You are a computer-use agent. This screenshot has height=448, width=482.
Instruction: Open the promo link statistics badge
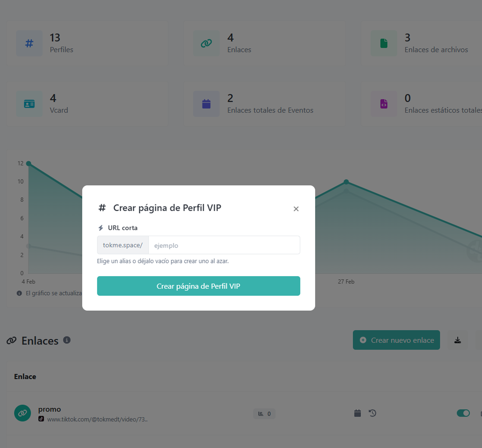pos(264,414)
